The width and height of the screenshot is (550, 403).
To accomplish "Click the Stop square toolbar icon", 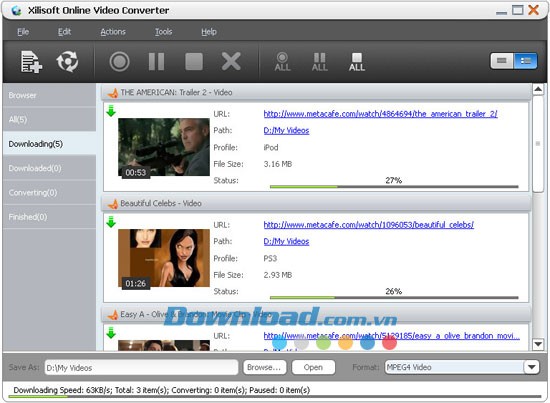I will [194, 62].
